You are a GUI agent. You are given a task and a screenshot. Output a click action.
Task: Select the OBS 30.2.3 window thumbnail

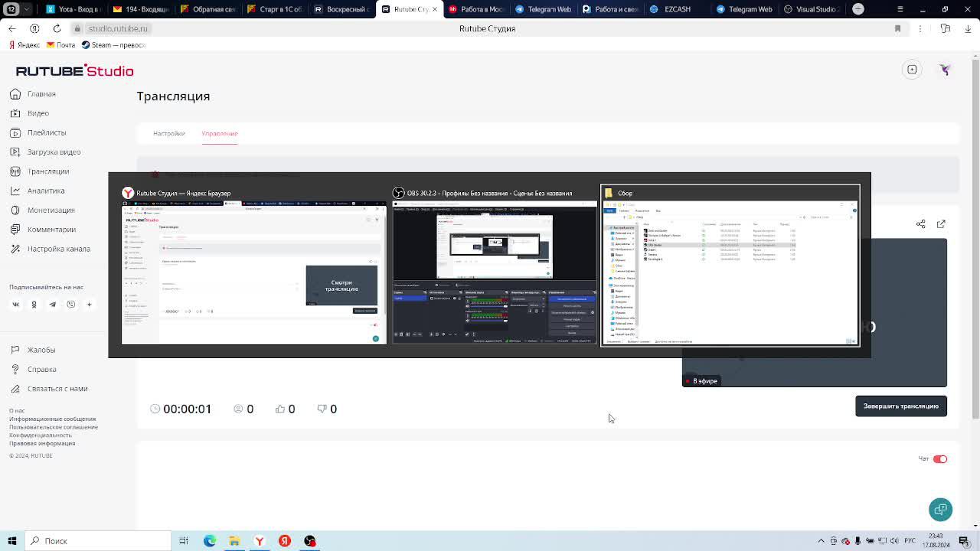(x=495, y=266)
